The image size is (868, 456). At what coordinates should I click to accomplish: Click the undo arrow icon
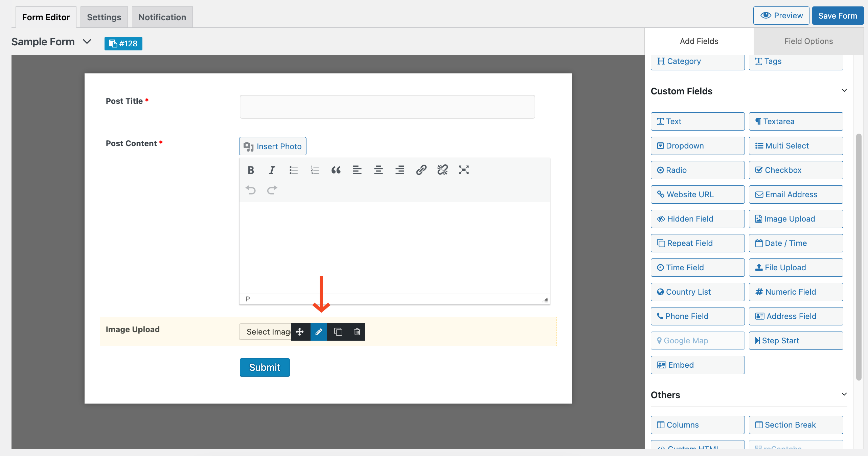pyautogui.click(x=250, y=190)
